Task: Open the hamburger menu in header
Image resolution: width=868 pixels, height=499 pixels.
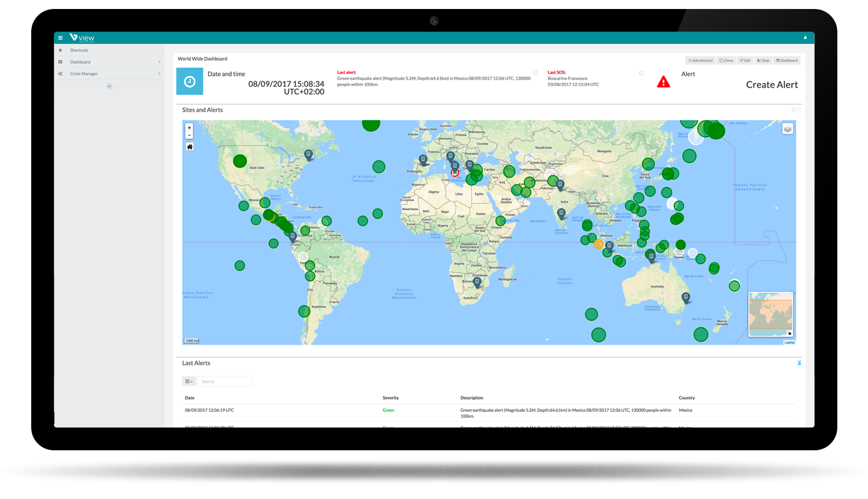Action: click(60, 38)
